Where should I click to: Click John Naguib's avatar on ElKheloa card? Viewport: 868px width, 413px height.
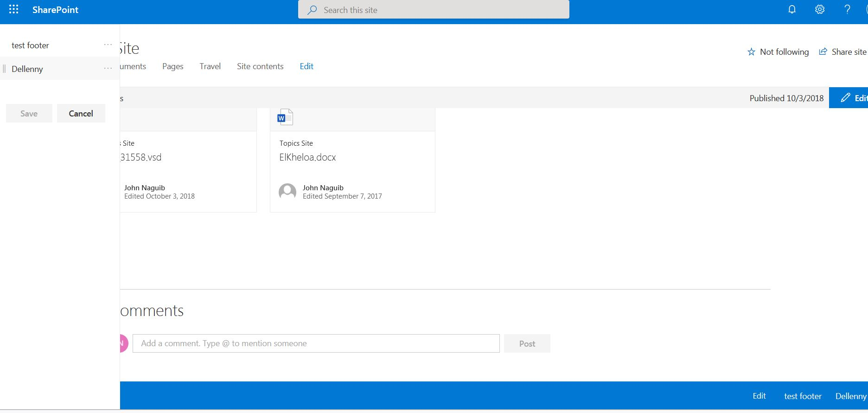tap(287, 192)
